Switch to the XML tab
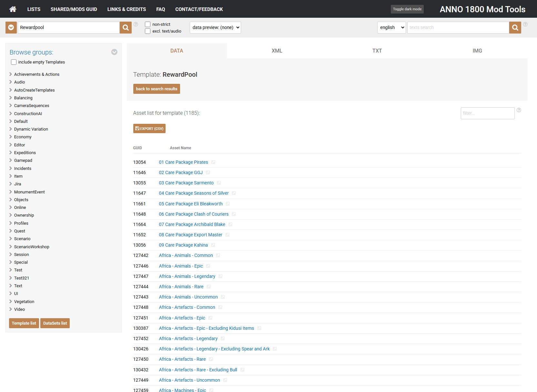 coord(277,51)
